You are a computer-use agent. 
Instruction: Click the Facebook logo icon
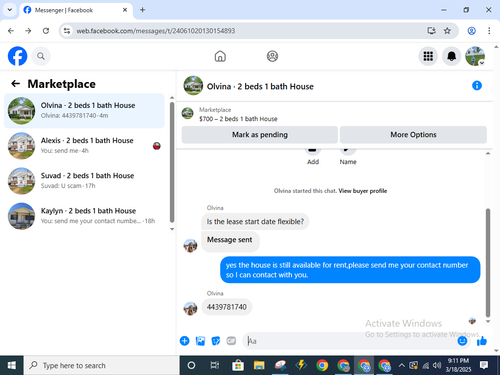[17, 56]
